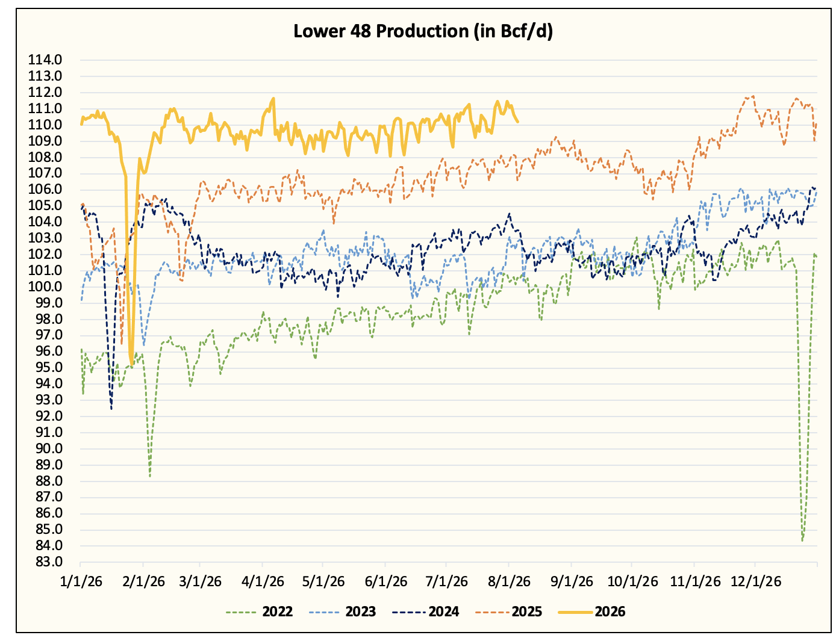Viewport: 836px width, 644px height.
Task: Click the 99.0 y-axis label
Action: click(x=48, y=303)
